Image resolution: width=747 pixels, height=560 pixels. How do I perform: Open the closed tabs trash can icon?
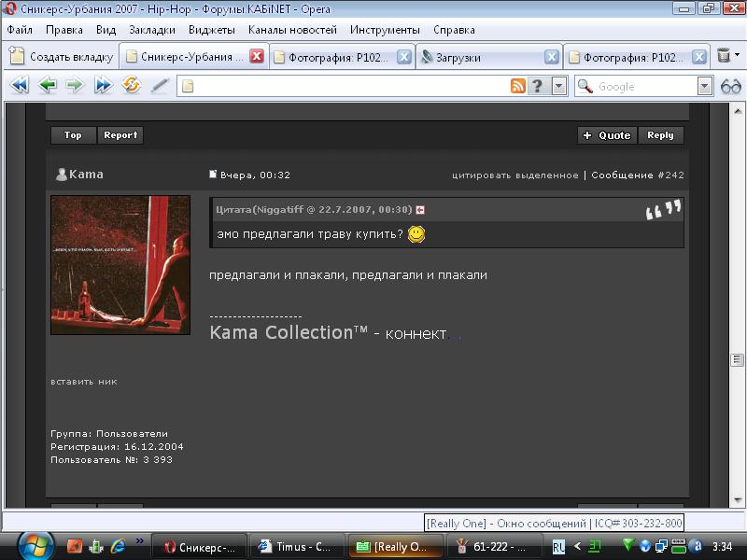pyautogui.click(x=724, y=56)
